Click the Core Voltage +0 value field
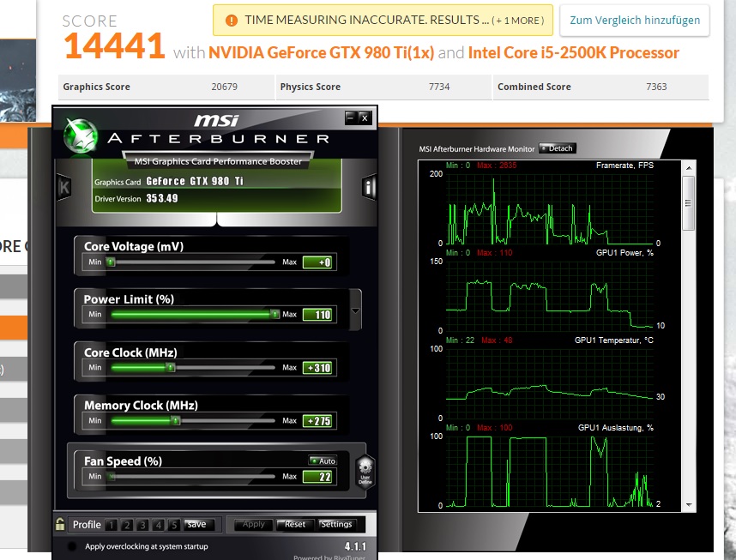The width and height of the screenshot is (736, 560). click(317, 262)
